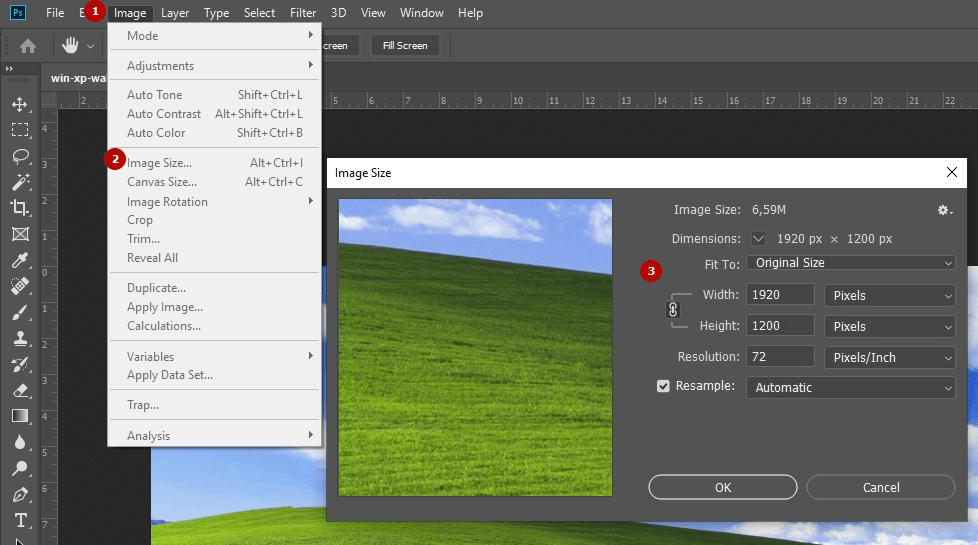
Task: Open the Window menu
Action: click(x=421, y=12)
